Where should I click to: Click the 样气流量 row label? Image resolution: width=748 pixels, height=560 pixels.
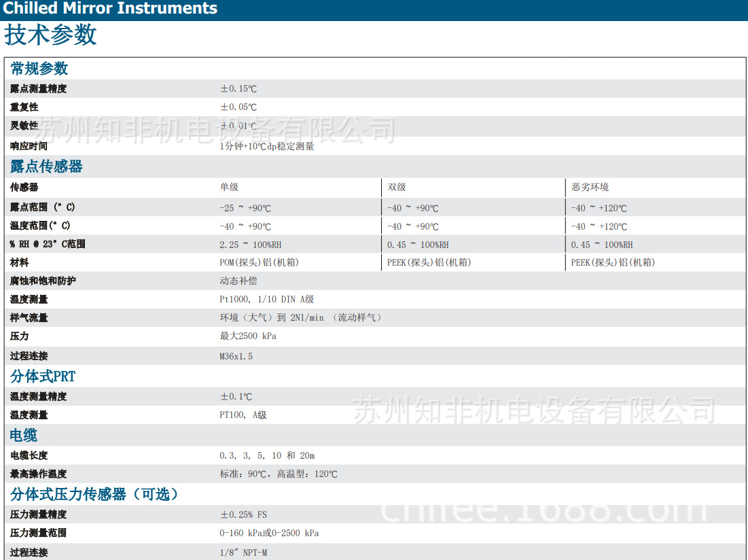click(29, 317)
